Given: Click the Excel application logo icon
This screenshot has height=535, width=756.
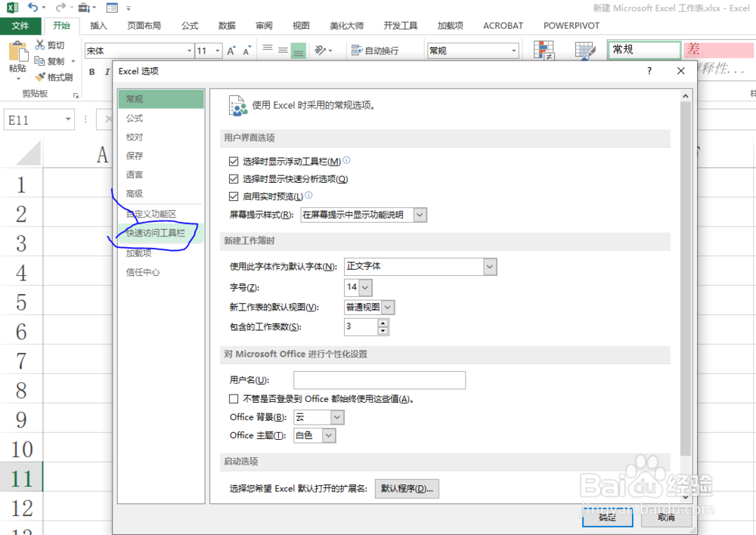Looking at the screenshot, I should tap(11, 8).
